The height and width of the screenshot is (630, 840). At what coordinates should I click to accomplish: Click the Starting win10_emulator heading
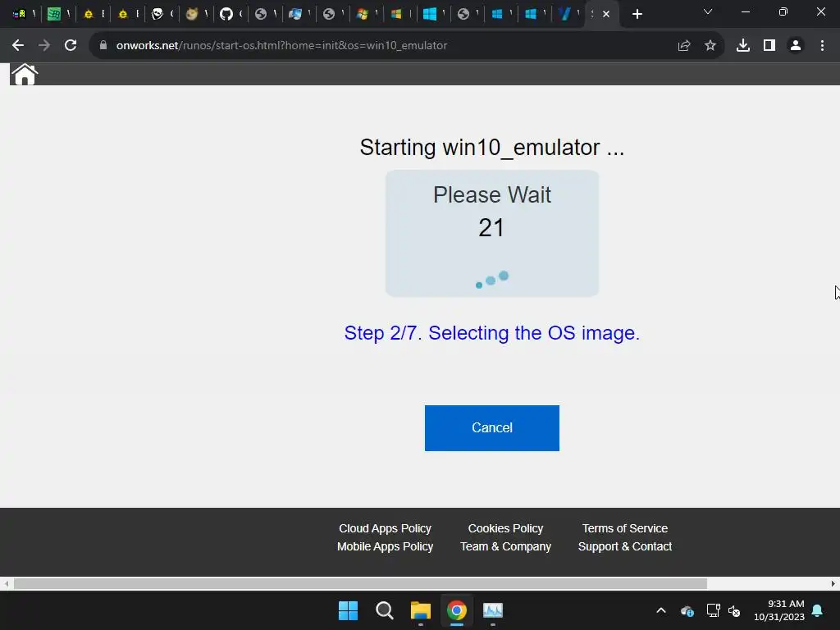[492, 148]
